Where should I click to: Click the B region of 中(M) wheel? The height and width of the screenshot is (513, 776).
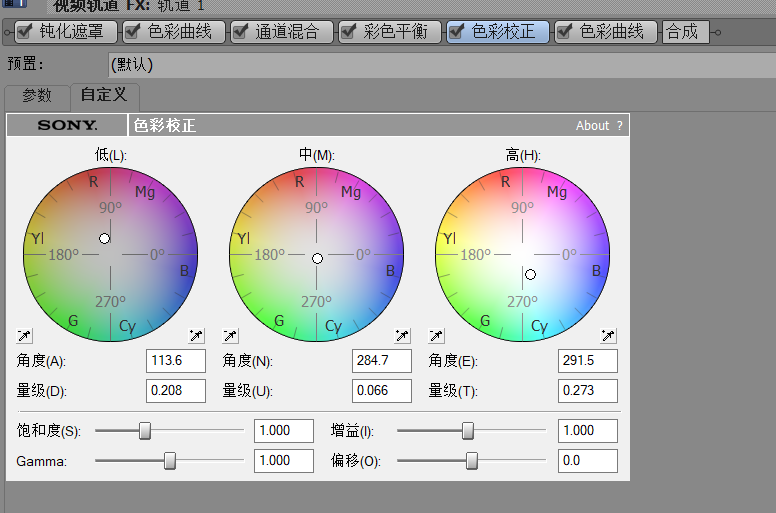coord(390,271)
